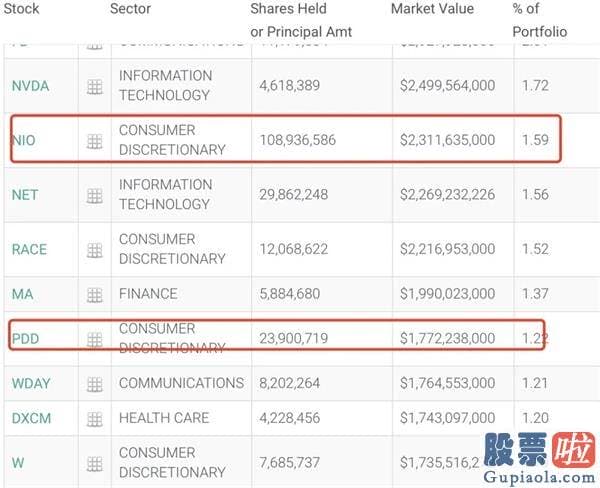Click the WDAY ticker symbol
The image size is (600, 488).
click(x=31, y=384)
